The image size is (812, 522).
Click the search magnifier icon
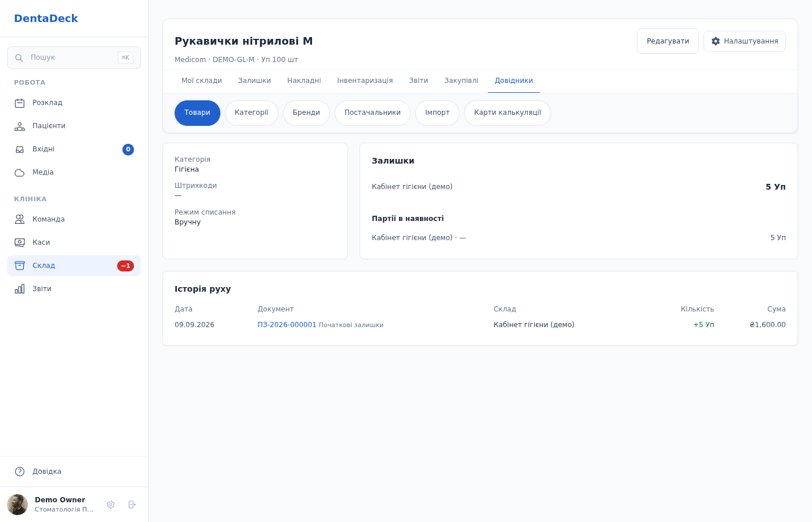tap(19, 58)
